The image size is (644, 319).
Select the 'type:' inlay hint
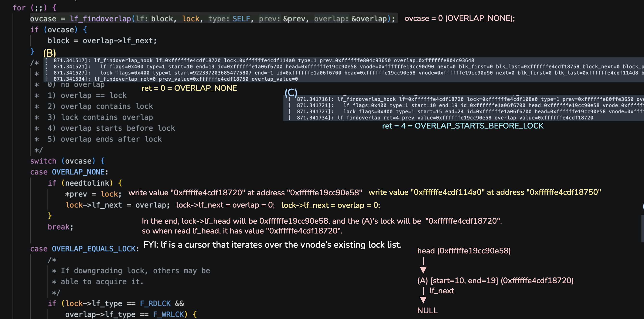click(x=219, y=18)
